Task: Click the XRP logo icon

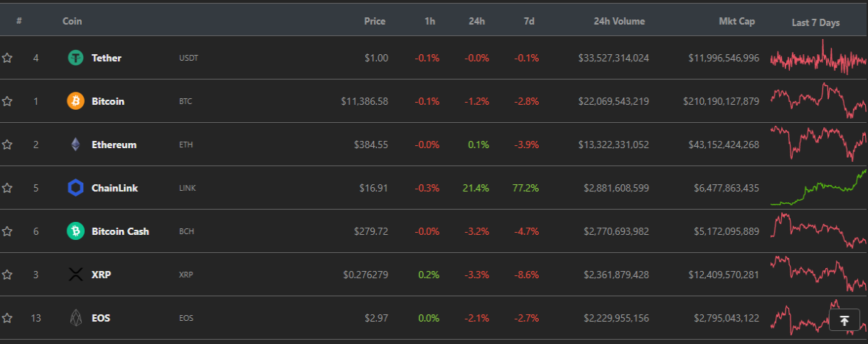Action: tap(76, 275)
